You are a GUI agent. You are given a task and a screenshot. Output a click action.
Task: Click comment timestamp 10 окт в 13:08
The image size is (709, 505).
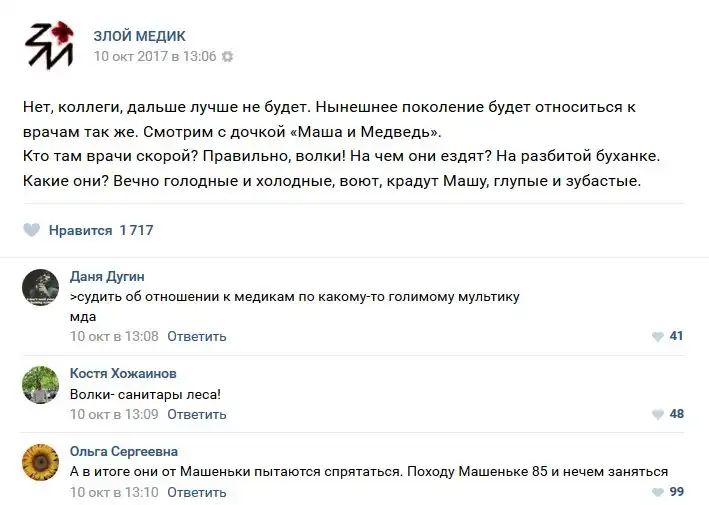point(114,337)
